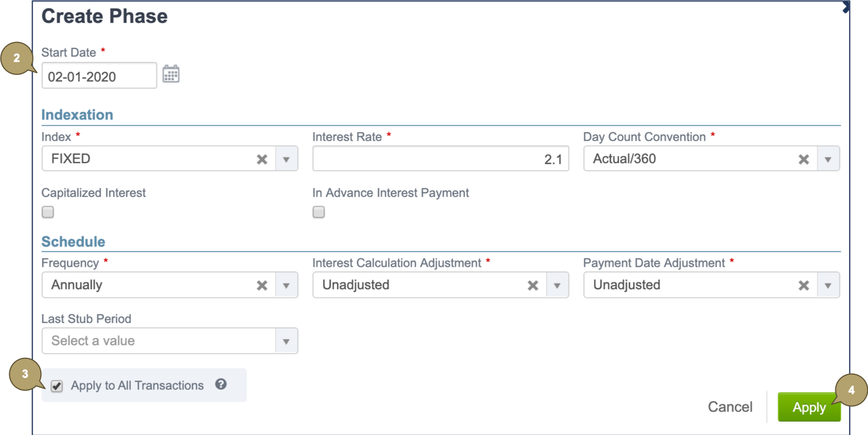
Task: Clear the Actual/360 day count value
Action: tap(803, 159)
